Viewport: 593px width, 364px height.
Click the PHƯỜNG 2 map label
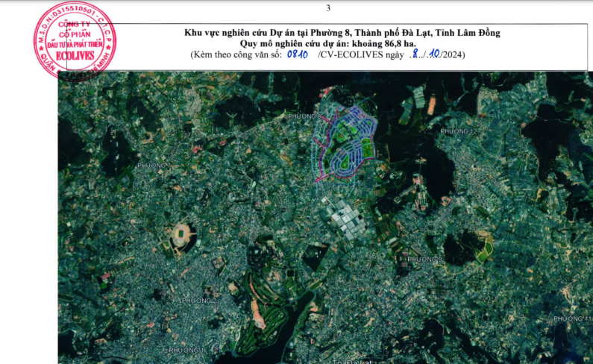coord(198,301)
